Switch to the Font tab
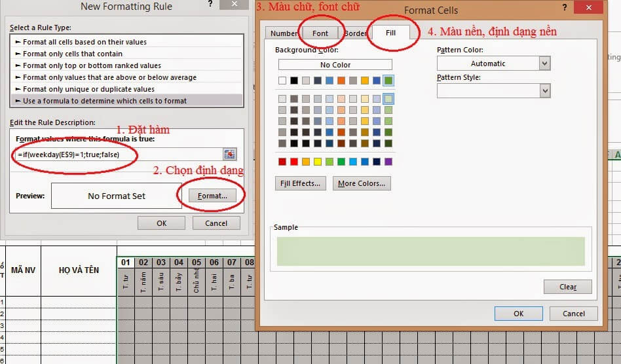Image resolution: width=621 pixels, height=364 pixels. [x=320, y=33]
